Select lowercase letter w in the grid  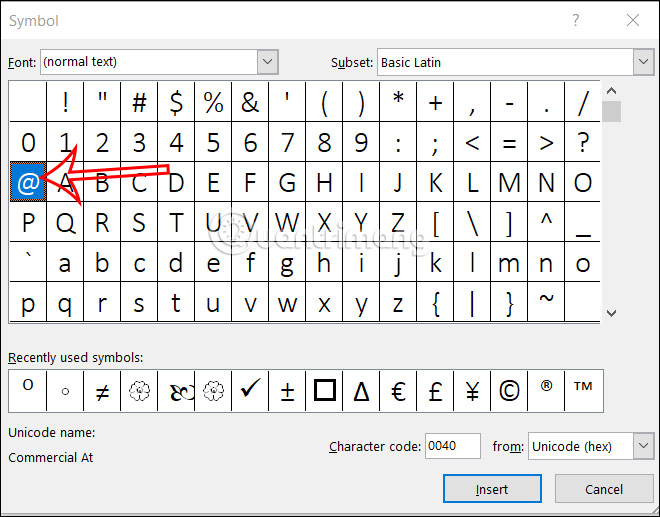[287, 302]
